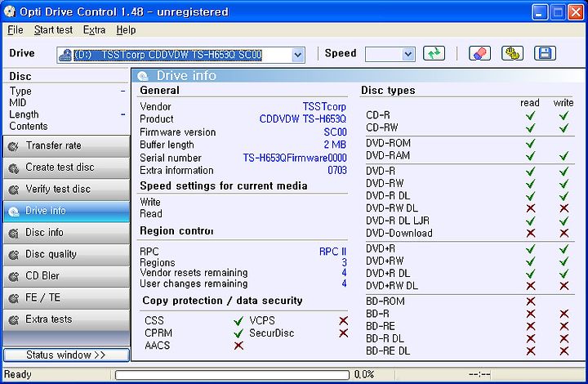Select the Drive info page
588x384 pixels.
tap(66, 212)
